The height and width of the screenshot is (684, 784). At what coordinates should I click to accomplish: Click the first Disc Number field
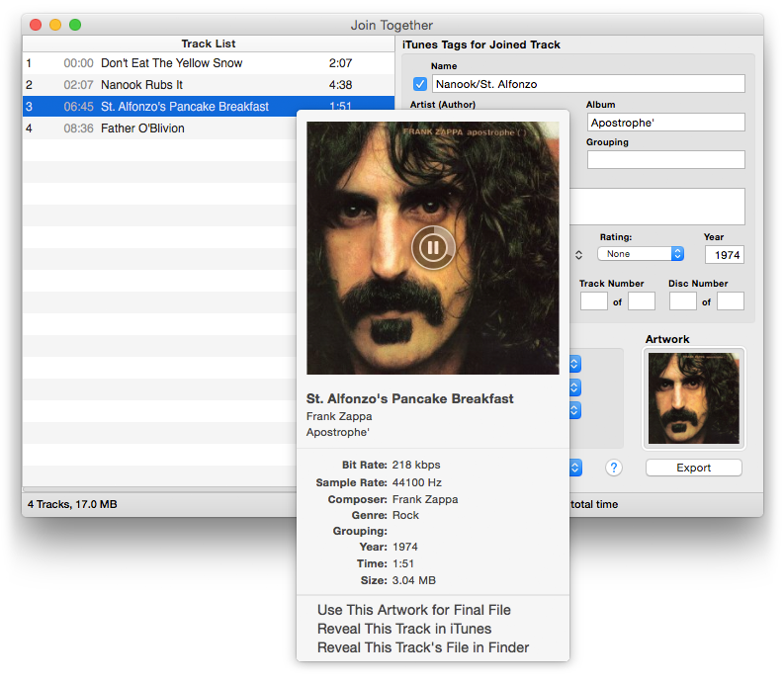pyautogui.click(x=683, y=301)
